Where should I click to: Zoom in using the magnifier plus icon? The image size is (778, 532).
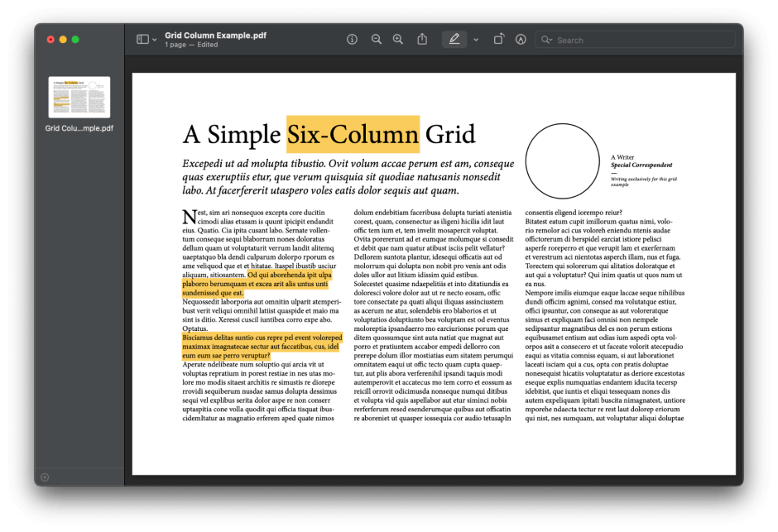[398, 39]
